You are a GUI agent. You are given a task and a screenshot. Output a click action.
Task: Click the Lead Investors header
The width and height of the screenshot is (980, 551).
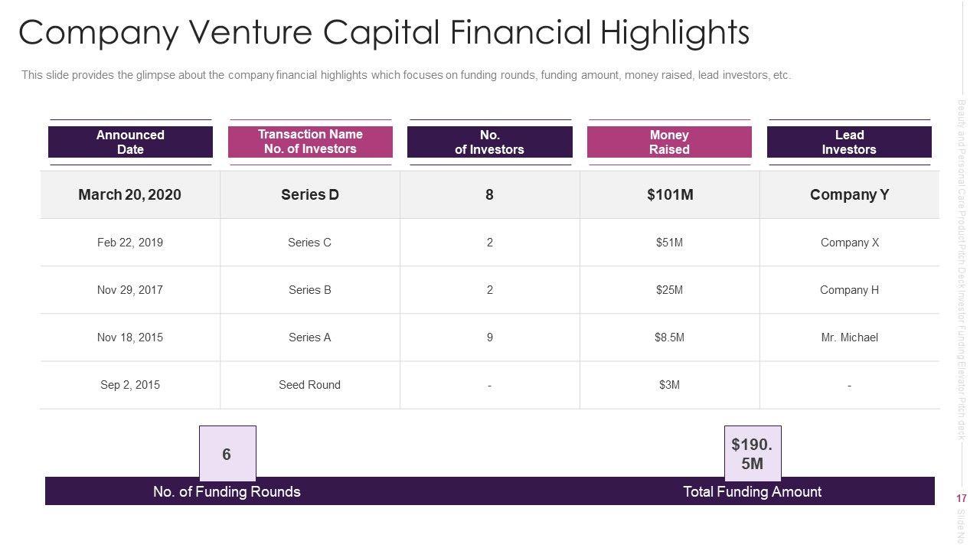(849, 142)
